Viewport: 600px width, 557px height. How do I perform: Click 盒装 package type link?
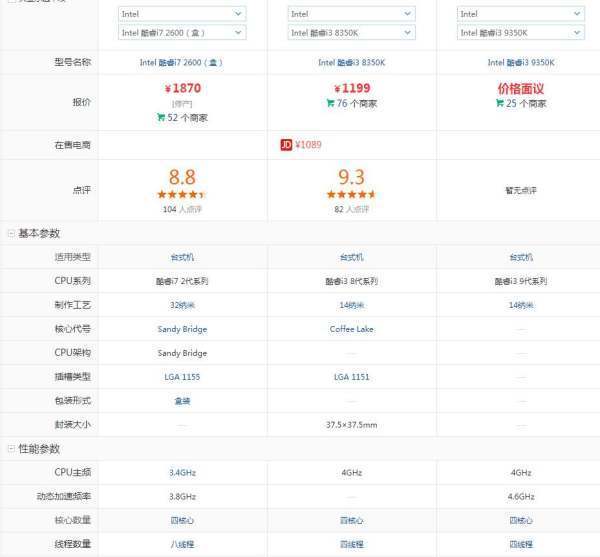[182, 401]
